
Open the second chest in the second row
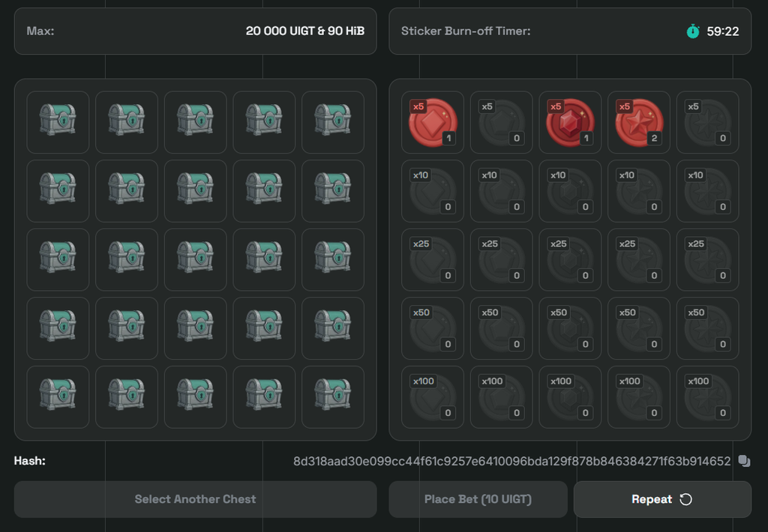click(x=127, y=191)
